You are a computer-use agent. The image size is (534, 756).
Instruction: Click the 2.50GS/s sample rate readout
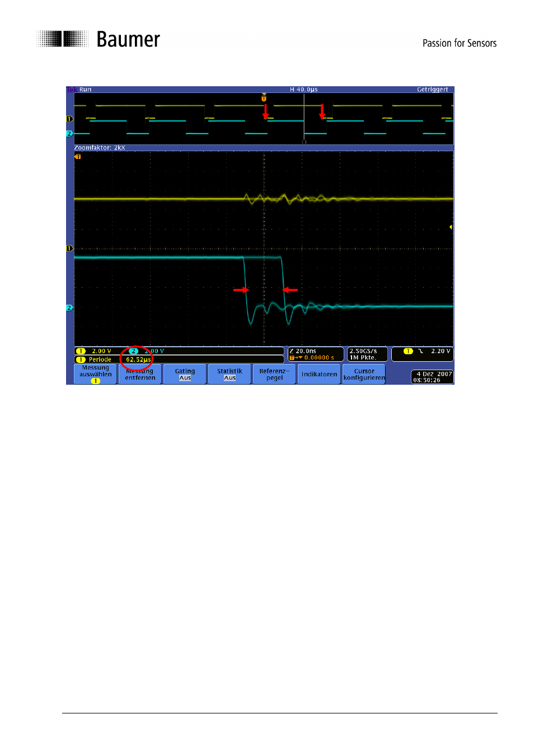click(x=363, y=351)
